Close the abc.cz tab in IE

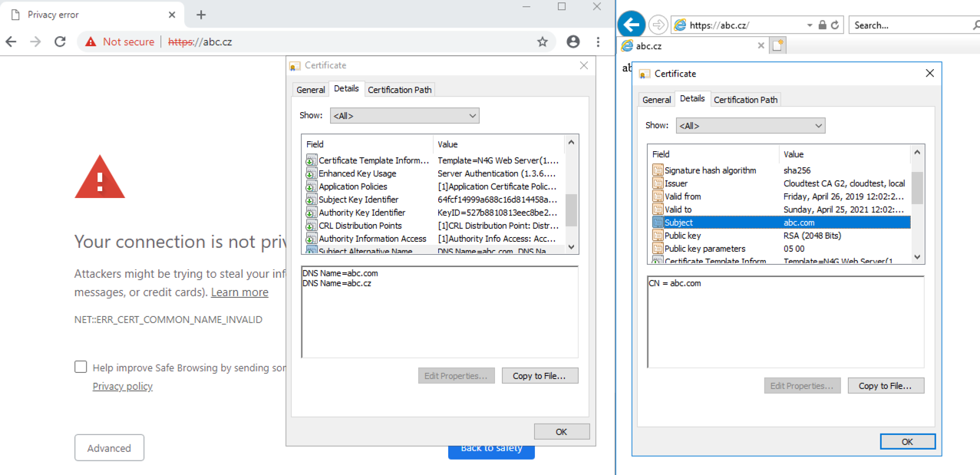761,45
